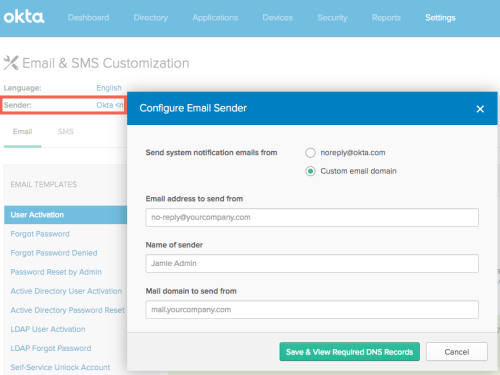Click the wrench tools icon beside page title
The height and width of the screenshot is (375, 500).
11,63
